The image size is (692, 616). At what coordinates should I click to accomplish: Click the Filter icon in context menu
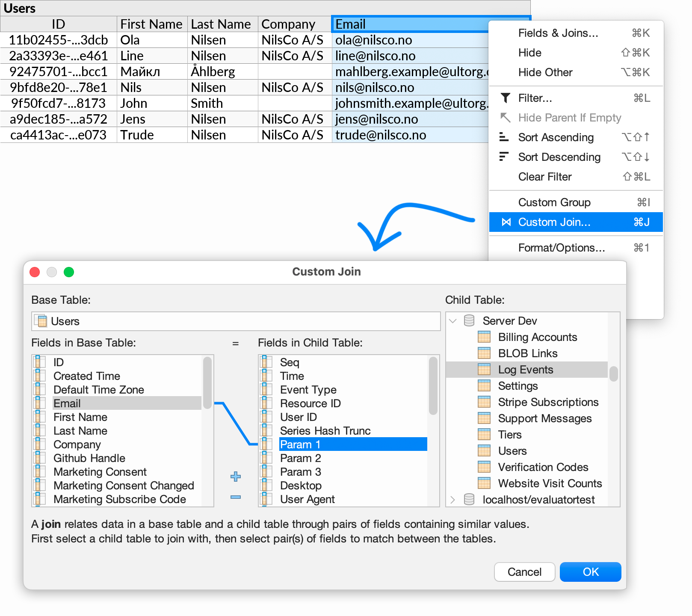pyautogui.click(x=506, y=98)
